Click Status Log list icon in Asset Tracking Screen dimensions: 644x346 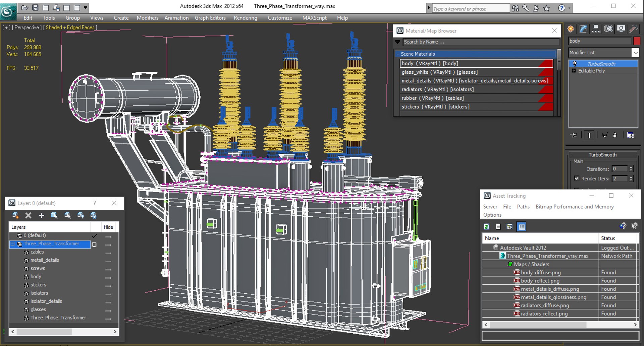coord(498,227)
